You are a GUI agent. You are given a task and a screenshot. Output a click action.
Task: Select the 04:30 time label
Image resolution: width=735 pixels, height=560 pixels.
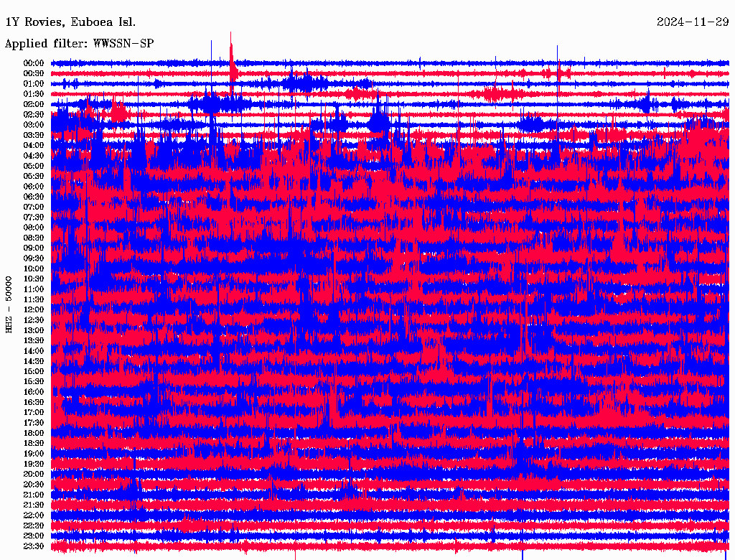click(33, 156)
